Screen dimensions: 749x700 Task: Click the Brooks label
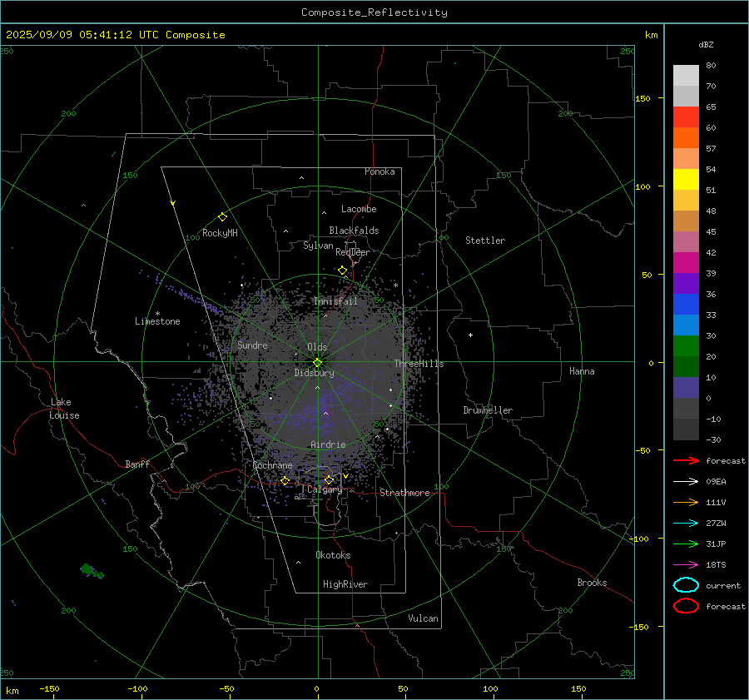(592, 583)
